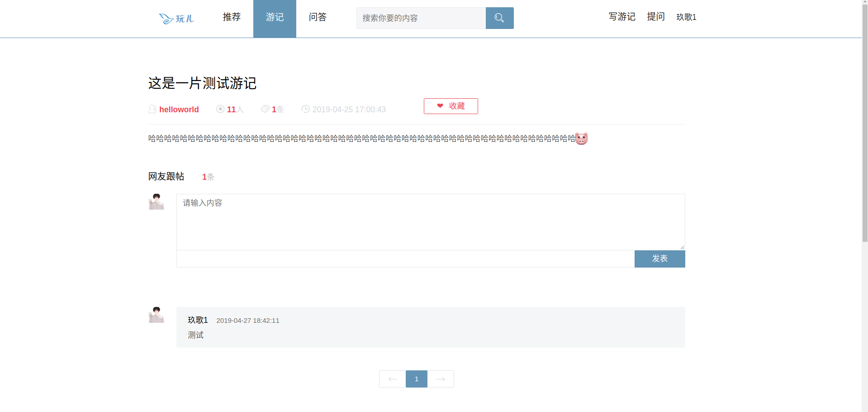Go to the 问答 tab

pos(318,17)
